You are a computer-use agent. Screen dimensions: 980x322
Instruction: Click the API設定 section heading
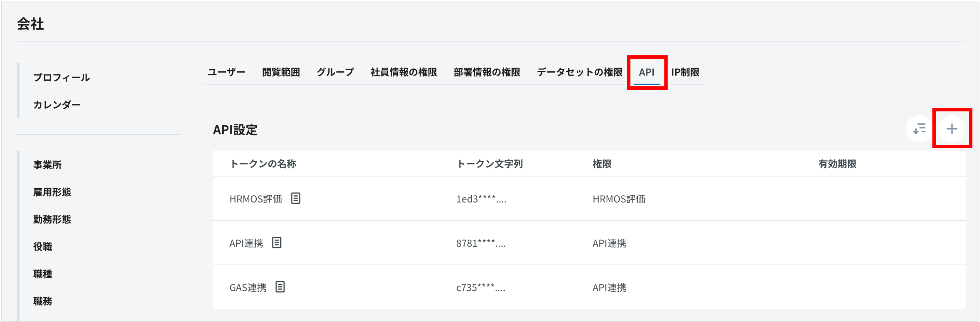tap(235, 130)
